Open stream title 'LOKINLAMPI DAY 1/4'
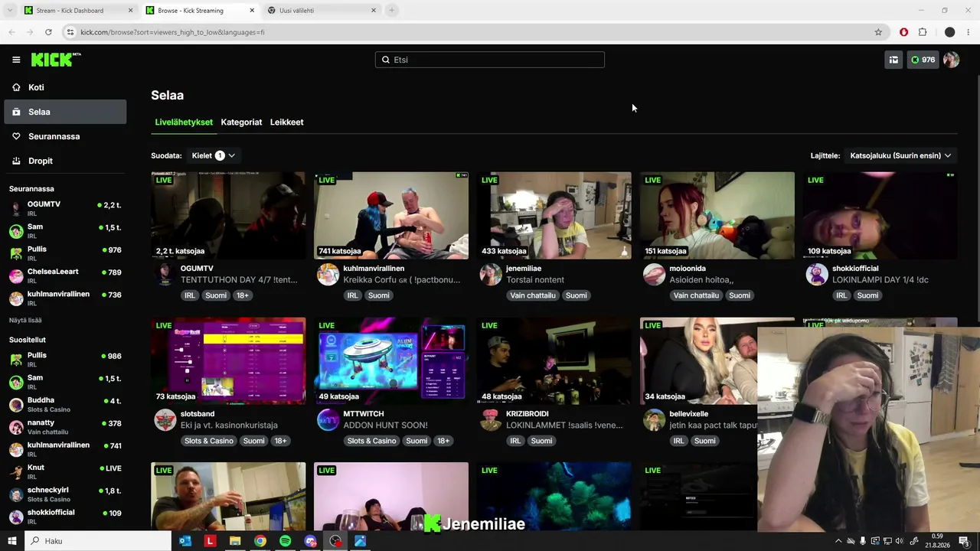Image resolution: width=980 pixels, height=551 pixels. point(880,280)
